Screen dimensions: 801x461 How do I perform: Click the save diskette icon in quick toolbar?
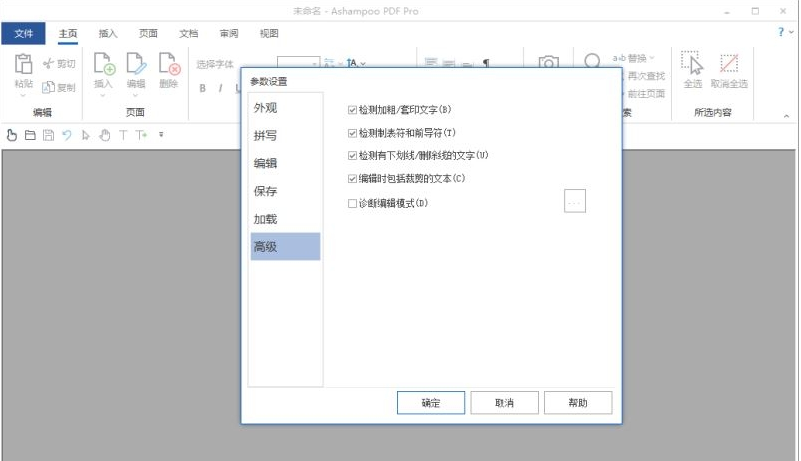click(x=49, y=135)
